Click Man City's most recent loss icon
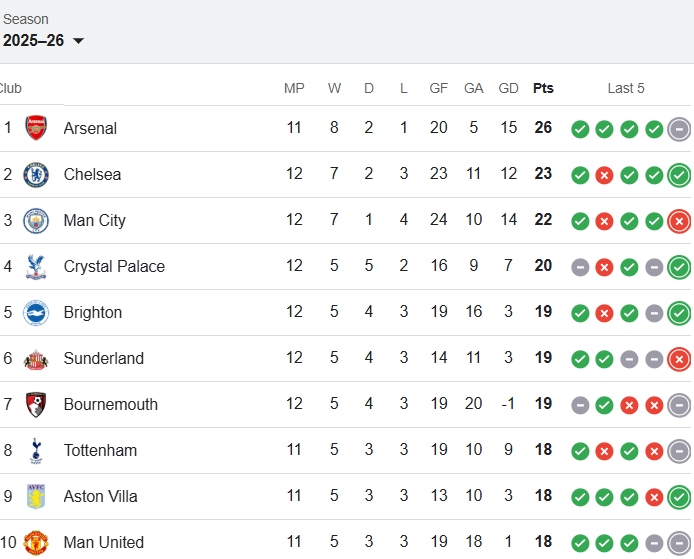 pyautogui.click(x=679, y=220)
